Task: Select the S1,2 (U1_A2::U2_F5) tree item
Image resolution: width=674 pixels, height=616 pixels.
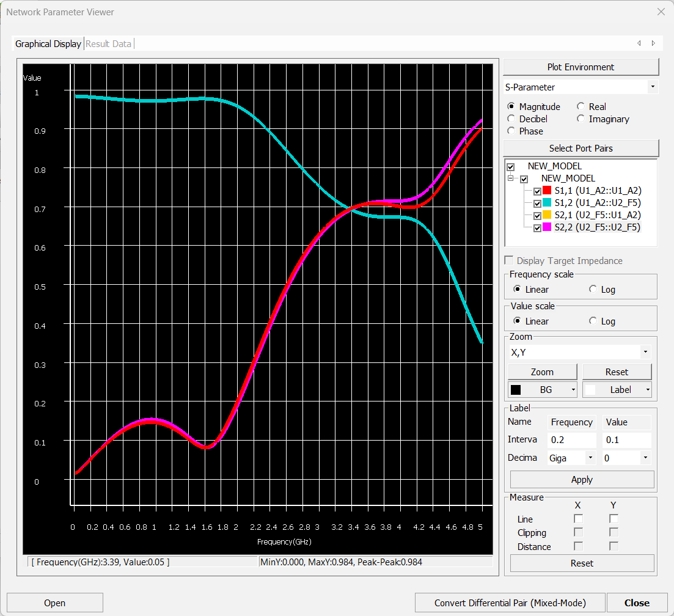Action: coord(598,202)
